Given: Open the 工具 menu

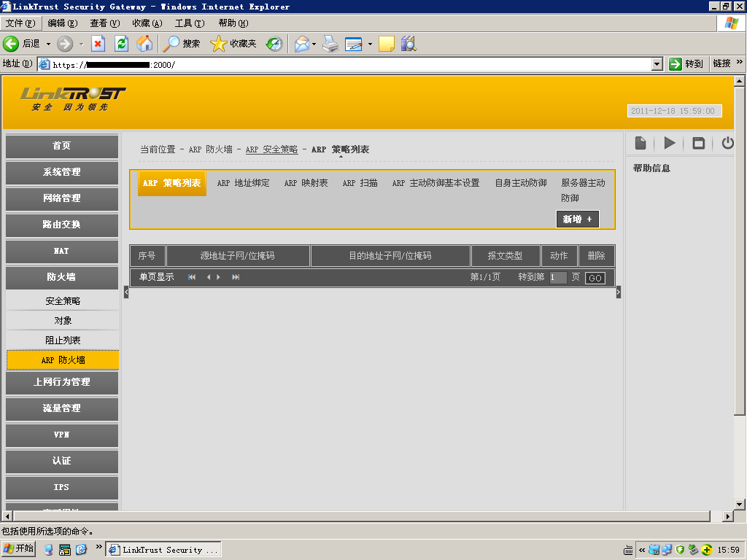Looking at the screenshot, I should click(x=190, y=23).
